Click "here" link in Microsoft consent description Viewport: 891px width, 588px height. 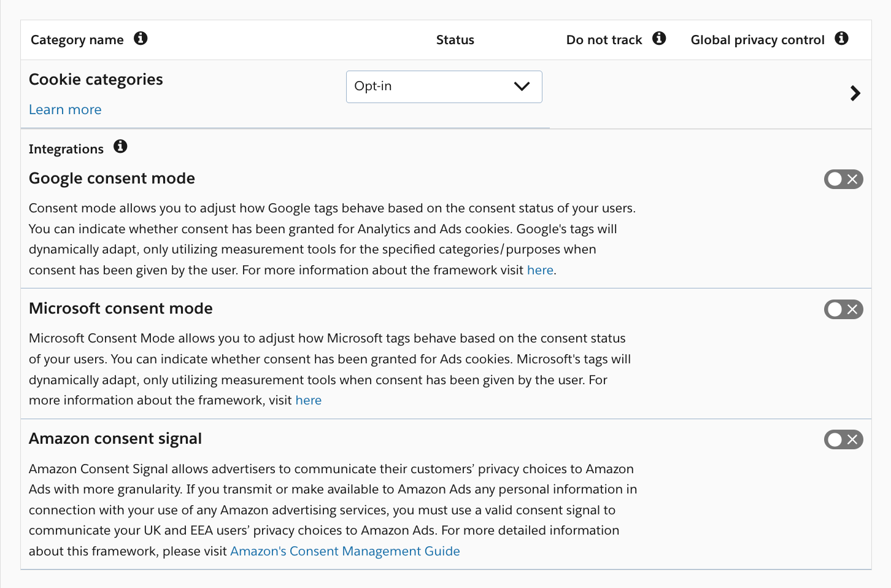point(308,400)
